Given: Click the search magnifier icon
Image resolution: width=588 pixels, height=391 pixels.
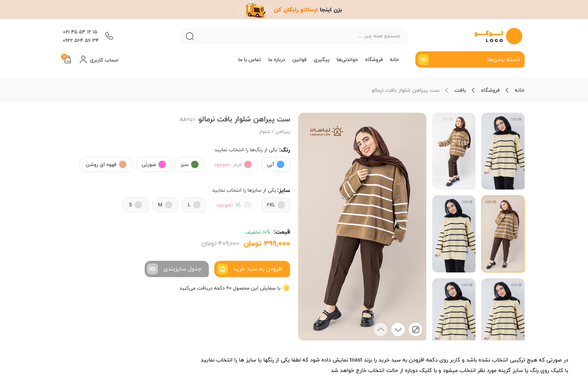Looking at the screenshot, I should click(x=190, y=36).
